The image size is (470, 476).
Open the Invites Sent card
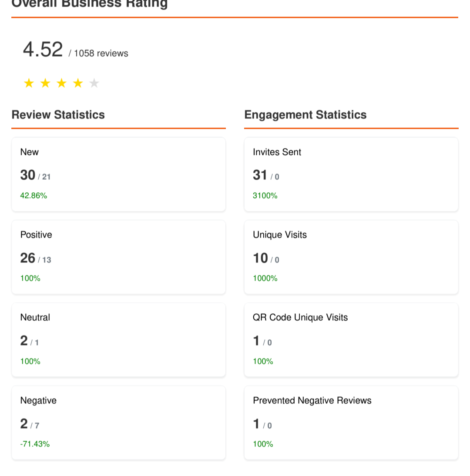[x=351, y=174]
